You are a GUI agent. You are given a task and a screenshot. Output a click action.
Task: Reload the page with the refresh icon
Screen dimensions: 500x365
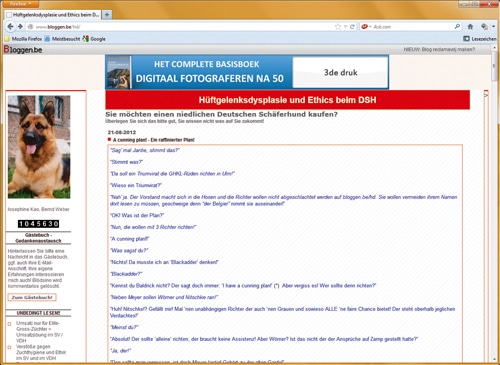pyautogui.click(x=352, y=27)
